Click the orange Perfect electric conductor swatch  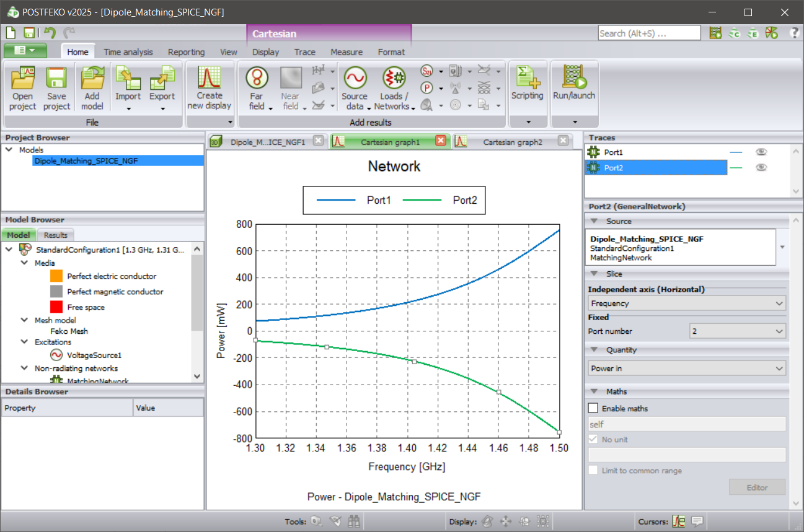click(57, 276)
